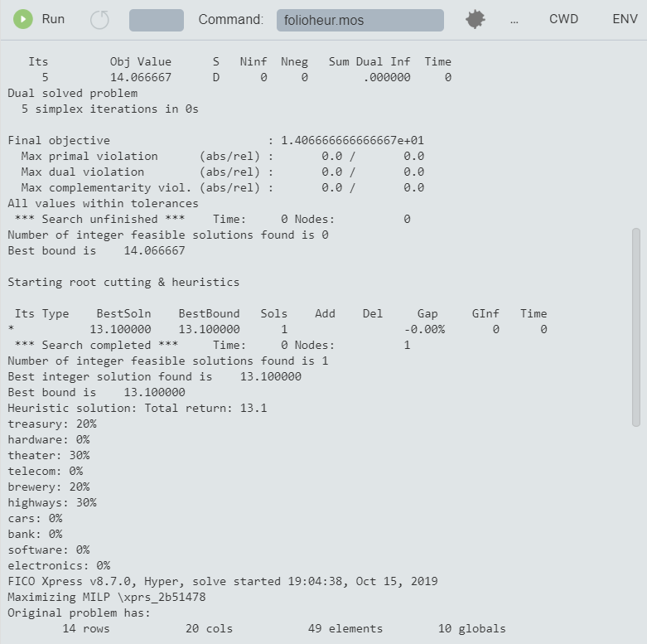This screenshot has width=647, height=644.
Task: Click 'Max primal violation' line
Action: point(222,157)
